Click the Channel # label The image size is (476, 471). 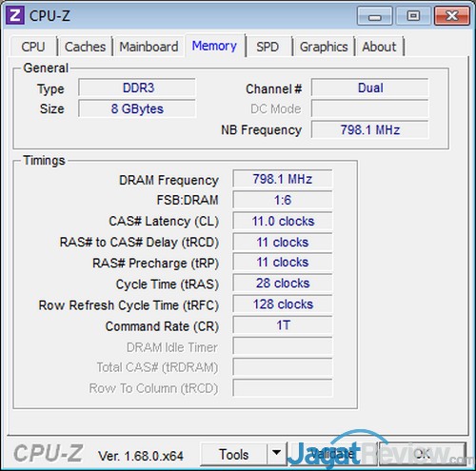(273, 89)
